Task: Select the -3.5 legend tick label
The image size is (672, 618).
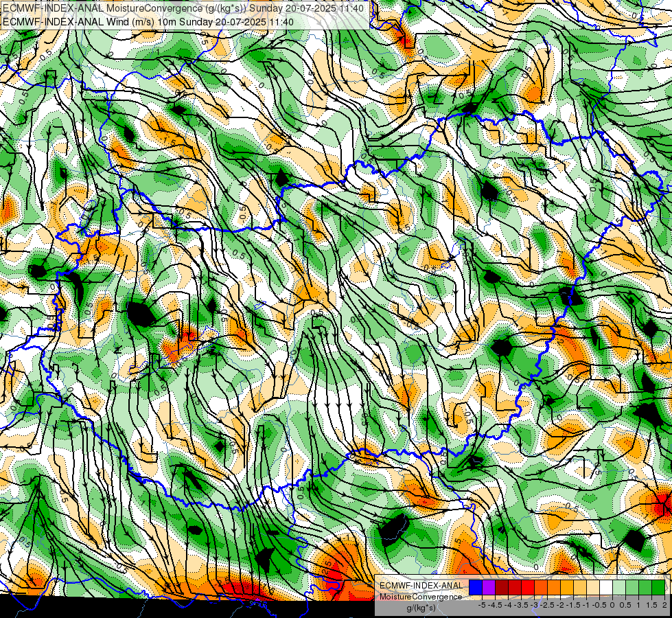Action: point(521,605)
